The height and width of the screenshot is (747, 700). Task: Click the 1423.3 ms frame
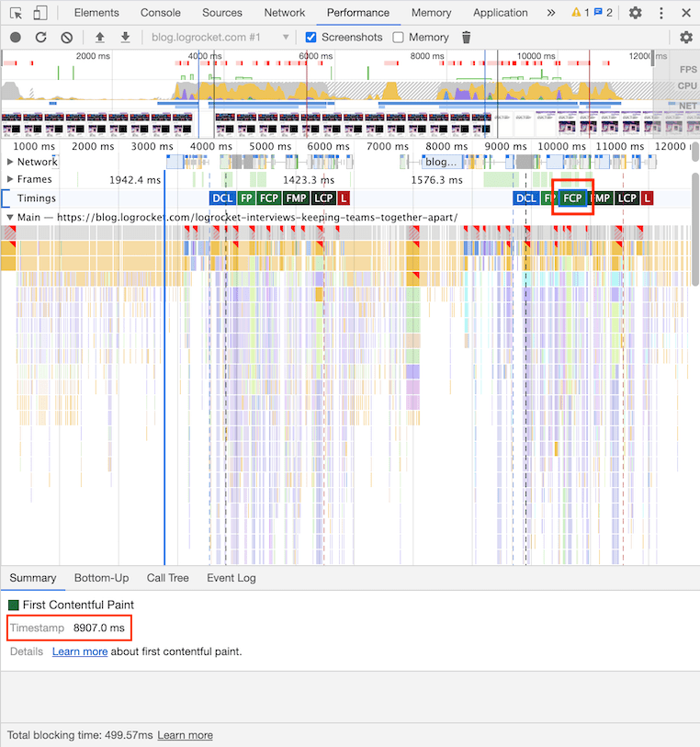[309, 180]
